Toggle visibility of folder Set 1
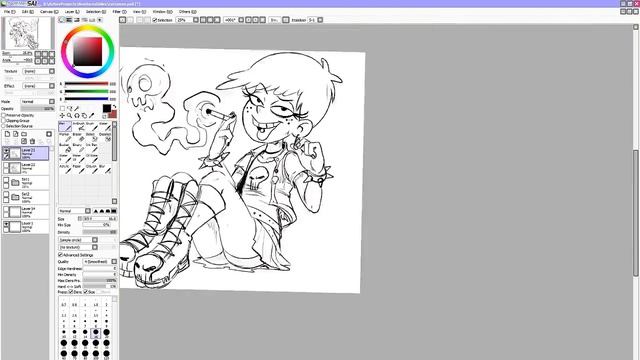 tap(6, 180)
